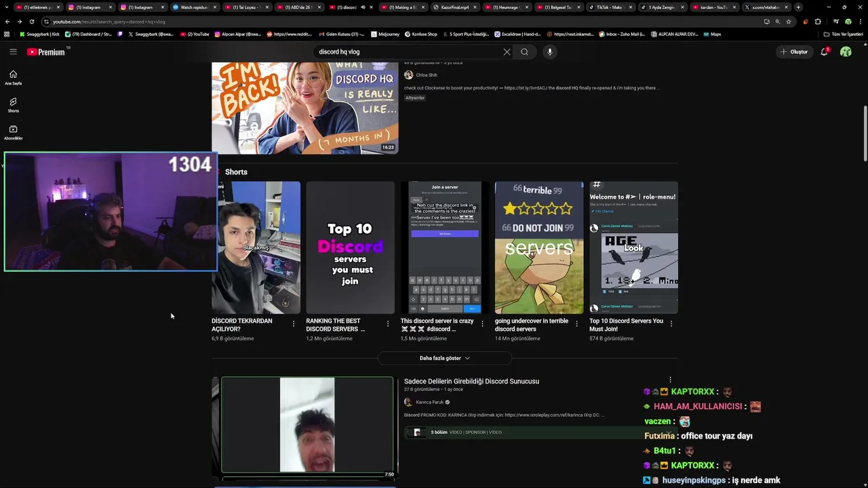This screenshot has height=488, width=868.
Task: Switch to the 'Watch rapidsave' tab
Action: coord(194,7)
